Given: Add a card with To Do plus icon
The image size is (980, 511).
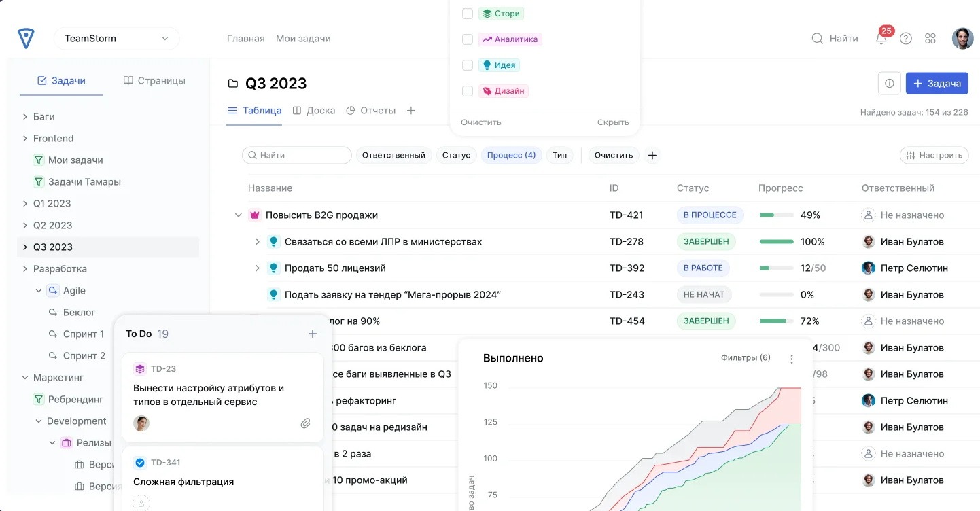Looking at the screenshot, I should pyautogui.click(x=313, y=334).
